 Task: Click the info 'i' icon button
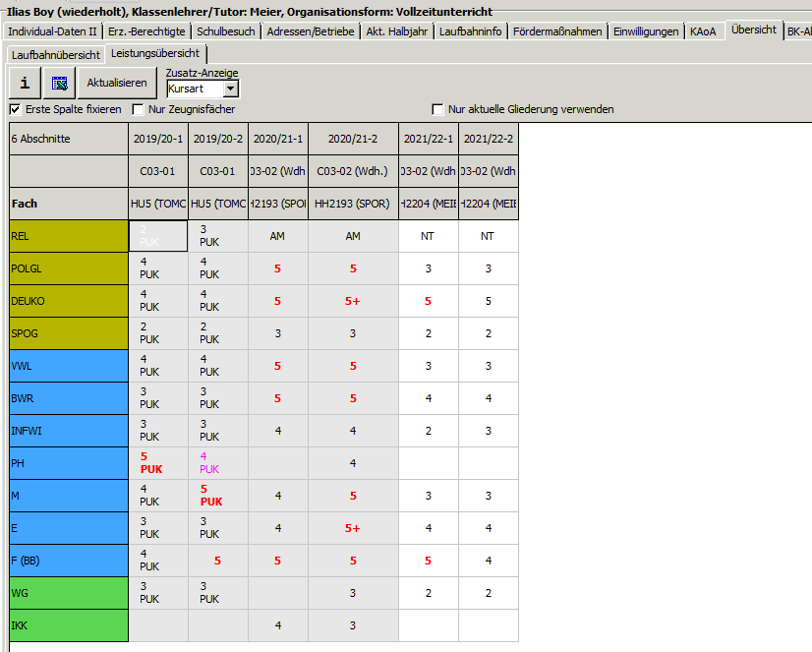pos(25,83)
